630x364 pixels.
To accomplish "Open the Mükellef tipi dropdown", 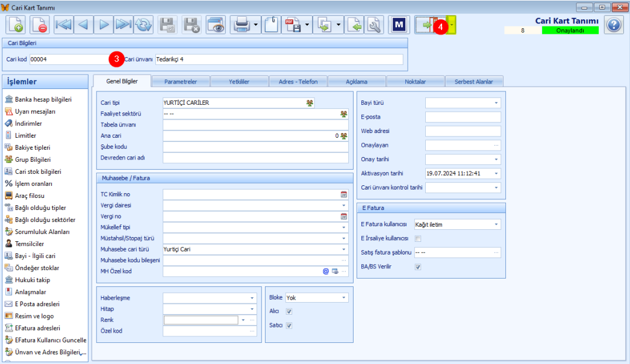I will pyautogui.click(x=344, y=227).
